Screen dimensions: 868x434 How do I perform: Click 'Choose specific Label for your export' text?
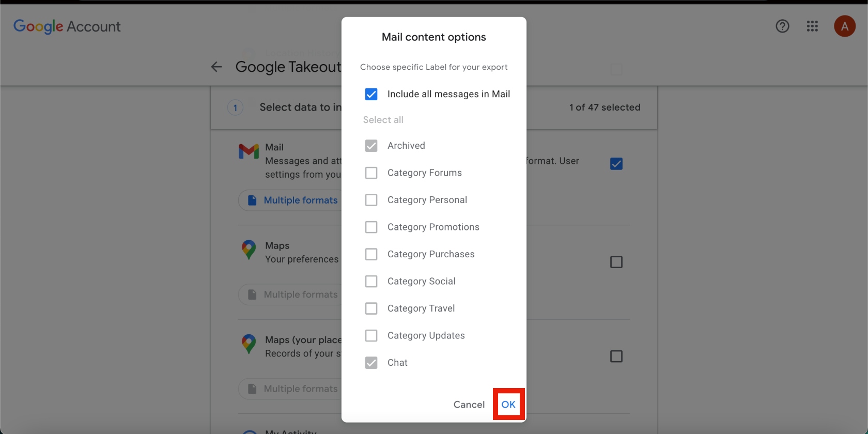click(434, 67)
